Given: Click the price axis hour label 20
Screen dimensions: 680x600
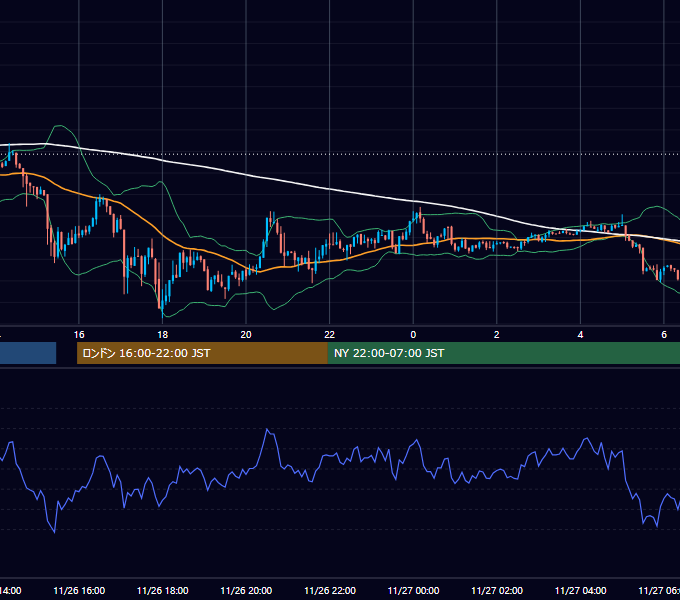Looking at the screenshot, I should [246, 335].
